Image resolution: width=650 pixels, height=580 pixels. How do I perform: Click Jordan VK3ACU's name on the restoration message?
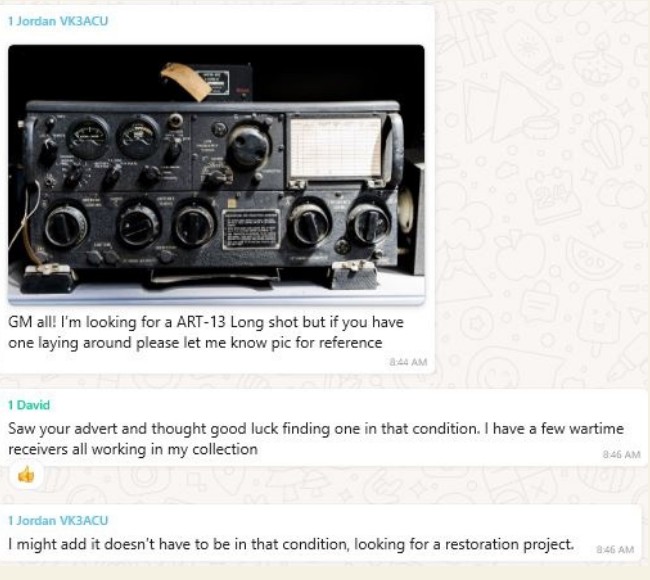[x=58, y=520]
